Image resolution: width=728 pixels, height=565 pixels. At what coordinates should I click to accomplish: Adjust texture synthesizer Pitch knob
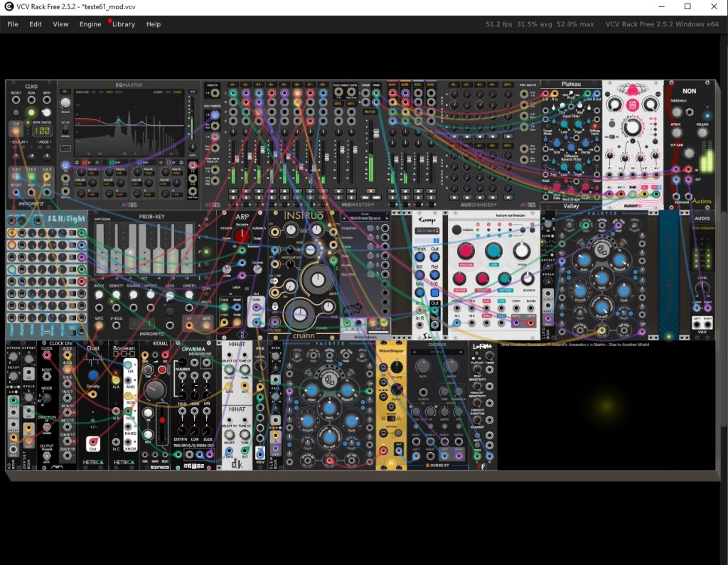coord(521,251)
